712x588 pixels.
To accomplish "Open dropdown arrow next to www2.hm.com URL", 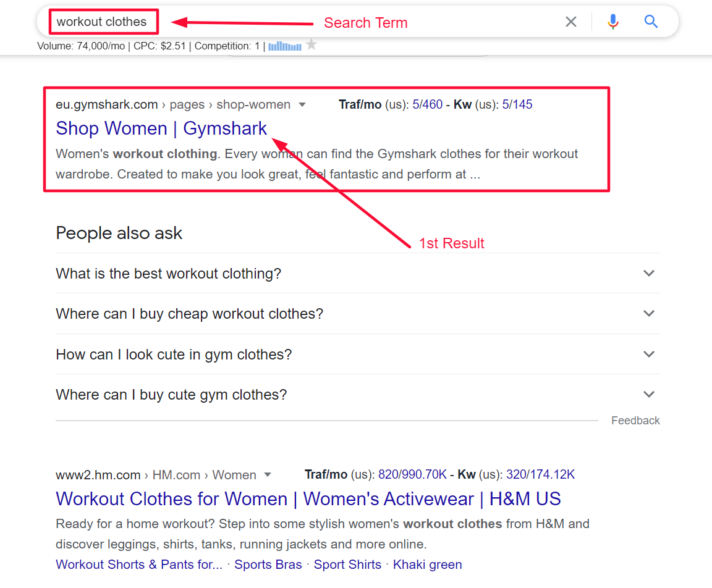I will pyautogui.click(x=268, y=475).
